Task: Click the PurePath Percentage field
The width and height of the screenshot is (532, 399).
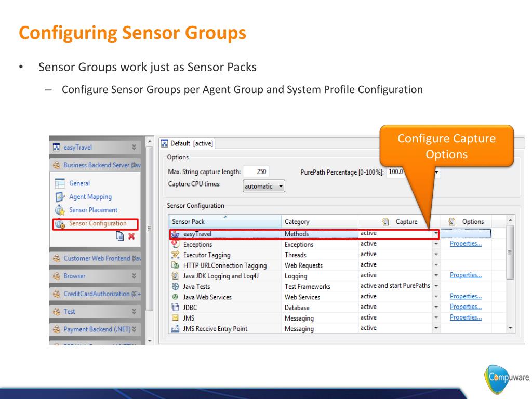Action: coord(412,172)
